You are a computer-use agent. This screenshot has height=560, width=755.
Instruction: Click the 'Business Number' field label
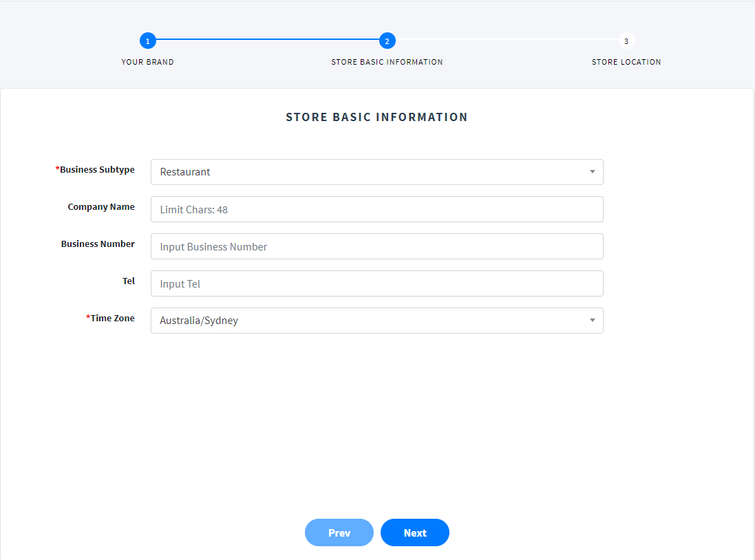tap(98, 244)
